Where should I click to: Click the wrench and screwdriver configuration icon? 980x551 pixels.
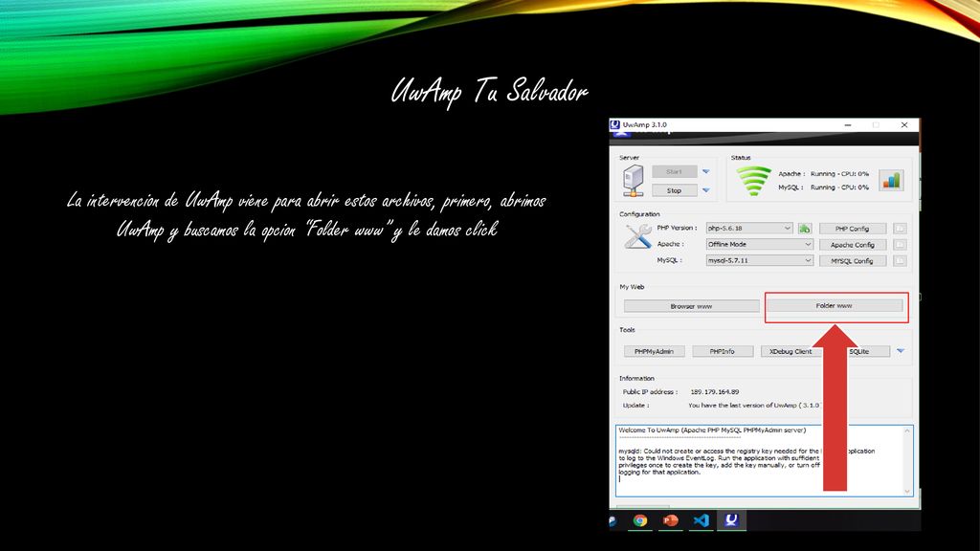637,237
